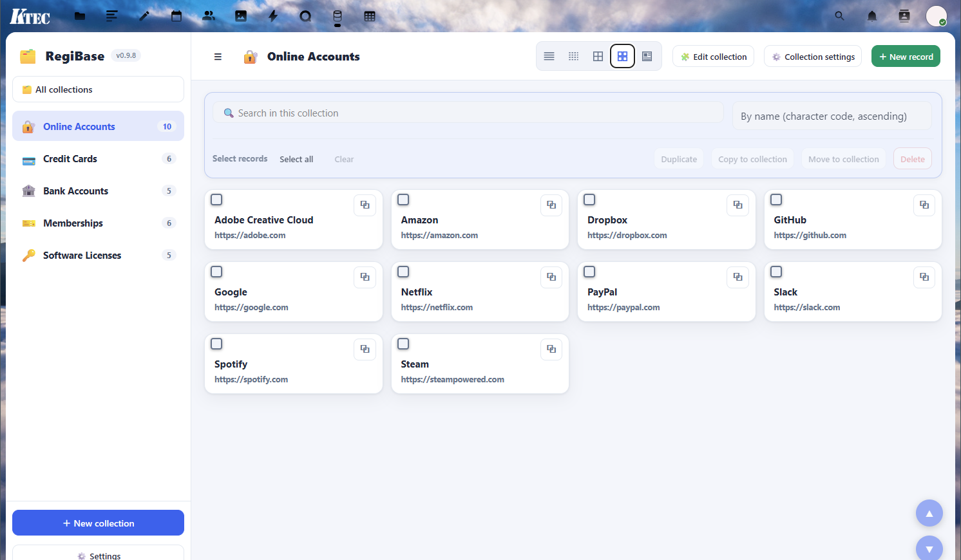The height and width of the screenshot is (560, 961).
Task: Focus the Search in this collection field
Action: click(x=468, y=113)
